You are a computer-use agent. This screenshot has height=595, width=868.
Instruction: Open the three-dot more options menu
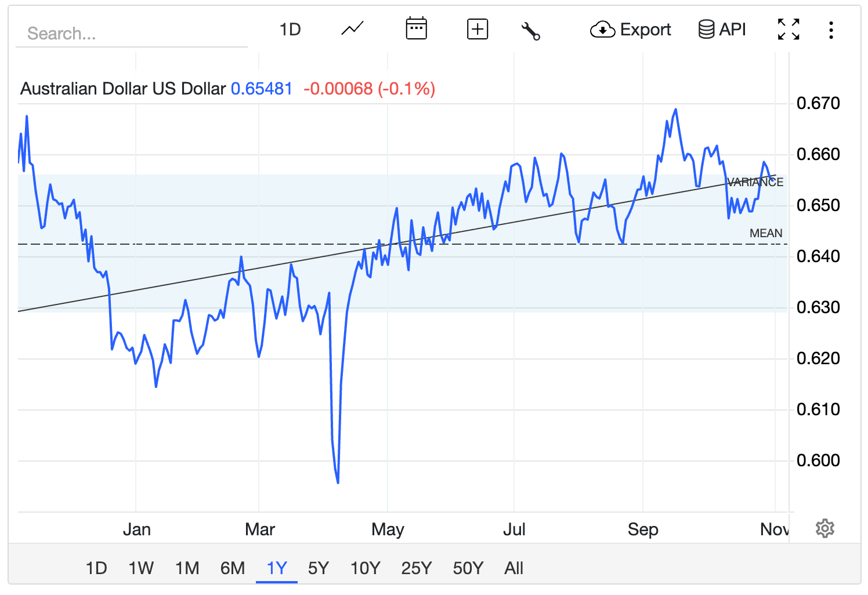[831, 30]
